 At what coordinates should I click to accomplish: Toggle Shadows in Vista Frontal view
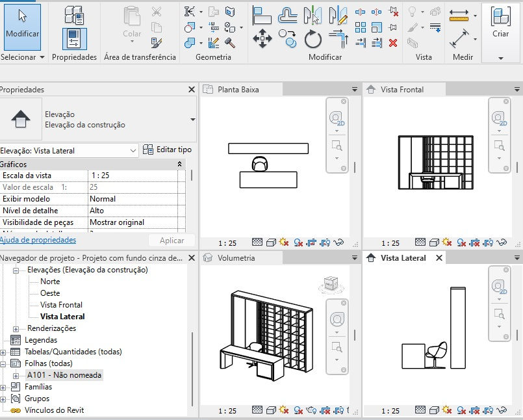point(461,243)
